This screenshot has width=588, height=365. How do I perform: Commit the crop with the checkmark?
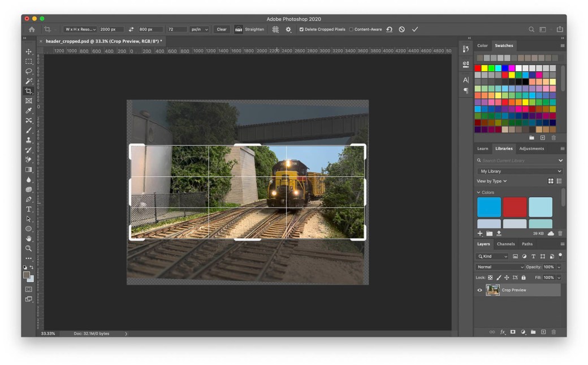tap(415, 29)
